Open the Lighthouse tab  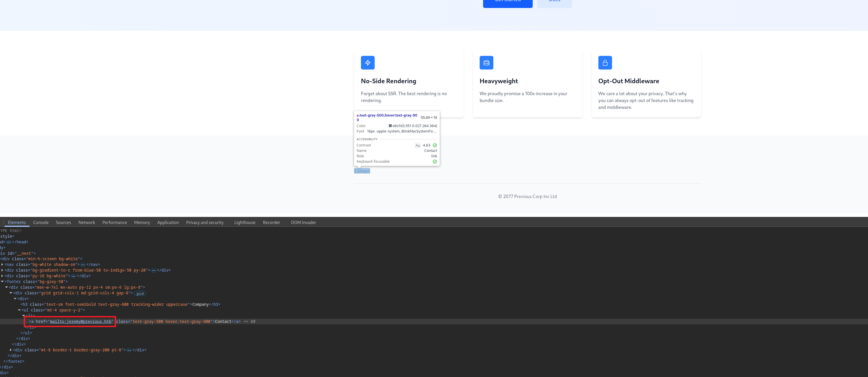pyautogui.click(x=245, y=223)
